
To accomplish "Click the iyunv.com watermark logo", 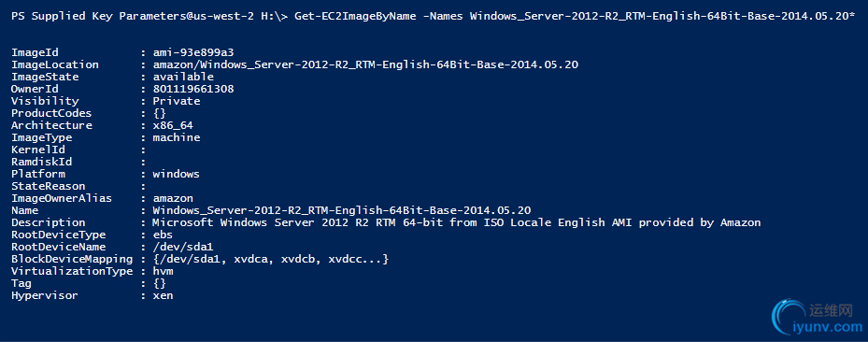I will click(x=818, y=319).
